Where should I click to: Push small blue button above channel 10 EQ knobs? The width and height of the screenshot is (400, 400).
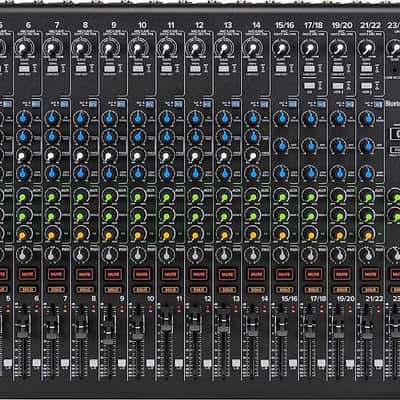(x=150, y=104)
